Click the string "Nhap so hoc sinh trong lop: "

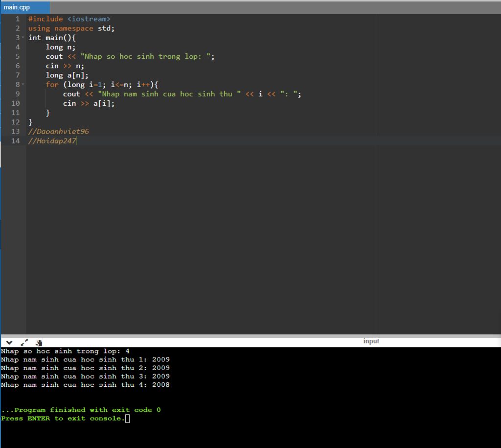145,56
